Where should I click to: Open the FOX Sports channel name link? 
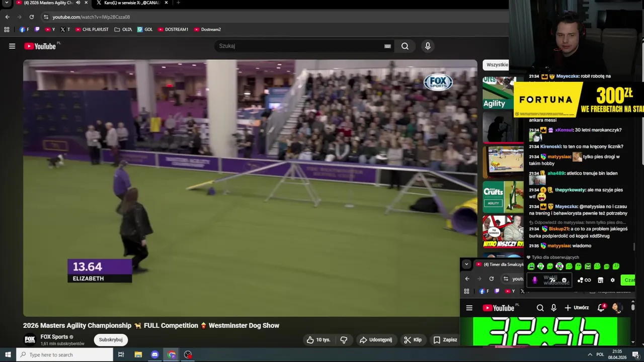(54, 337)
